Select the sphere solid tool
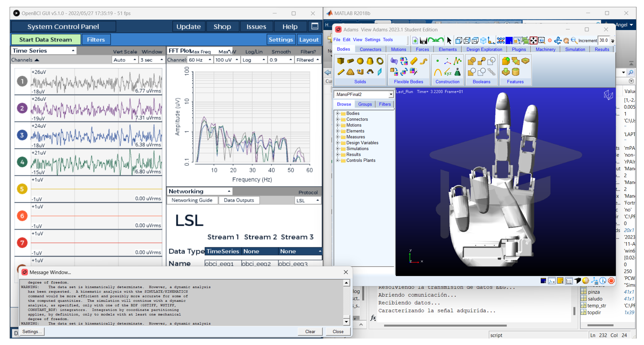 pos(360,61)
